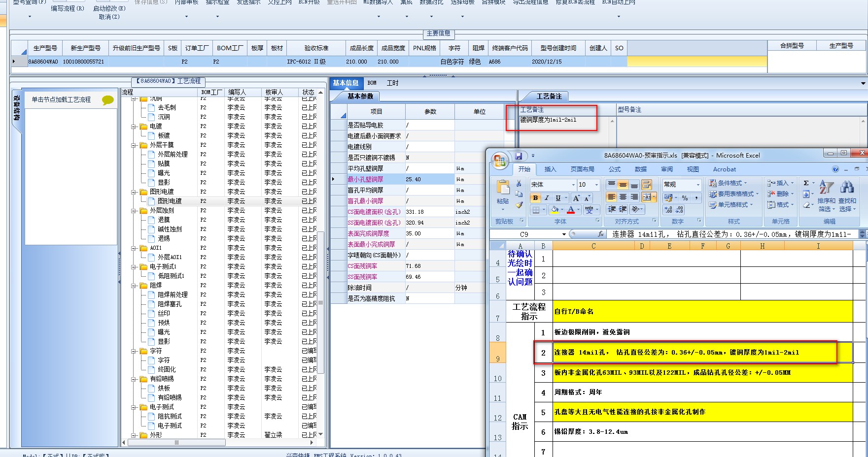
Task: Apply the yellow fill color bucket
Action: pyautogui.click(x=555, y=210)
